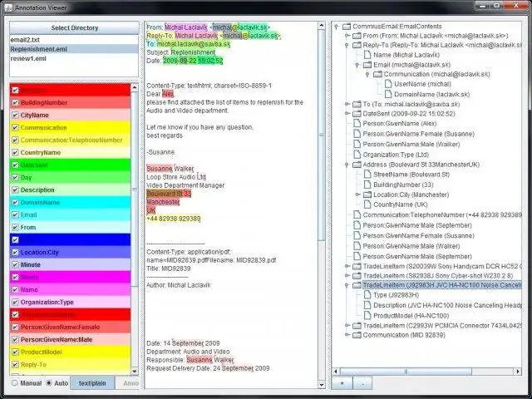
Task: Click the plus button below the tree
Action: pyautogui.click(x=342, y=383)
